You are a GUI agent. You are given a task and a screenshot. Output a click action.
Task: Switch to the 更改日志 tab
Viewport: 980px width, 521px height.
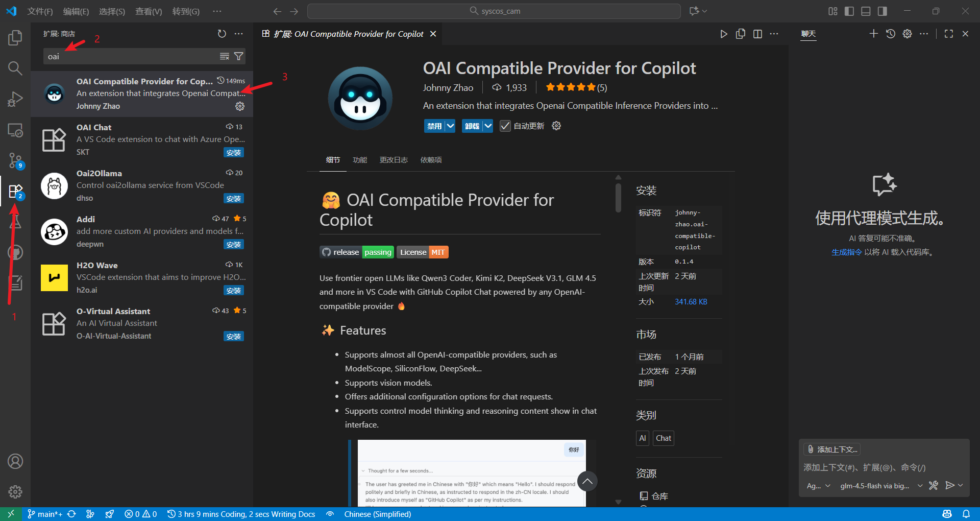click(394, 160)
